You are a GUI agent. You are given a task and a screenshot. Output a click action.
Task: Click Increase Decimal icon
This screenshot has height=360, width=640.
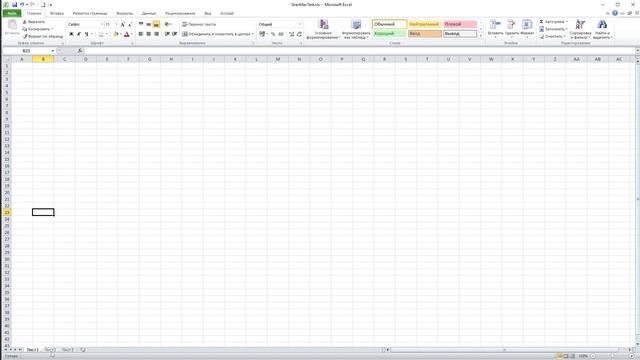click(291, 34)
